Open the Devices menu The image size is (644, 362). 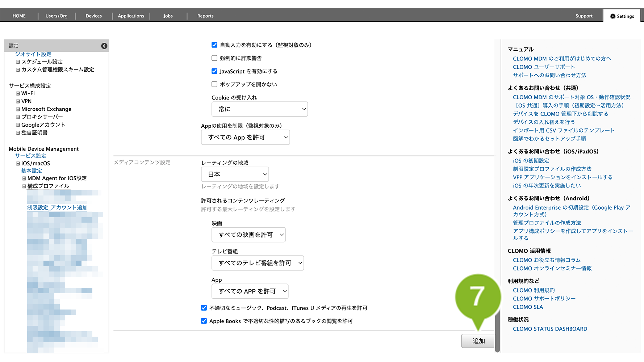pyautogui.click(x=93, y=16)
